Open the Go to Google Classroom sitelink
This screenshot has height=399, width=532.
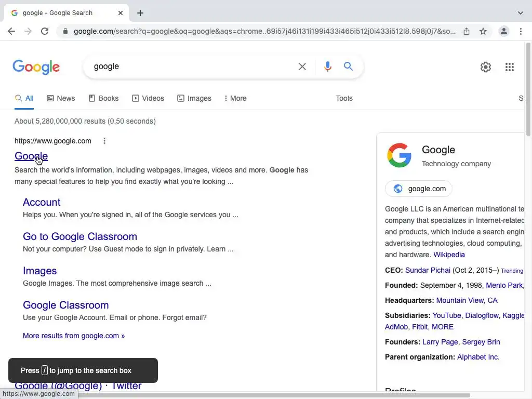click(x=80, y=236)
